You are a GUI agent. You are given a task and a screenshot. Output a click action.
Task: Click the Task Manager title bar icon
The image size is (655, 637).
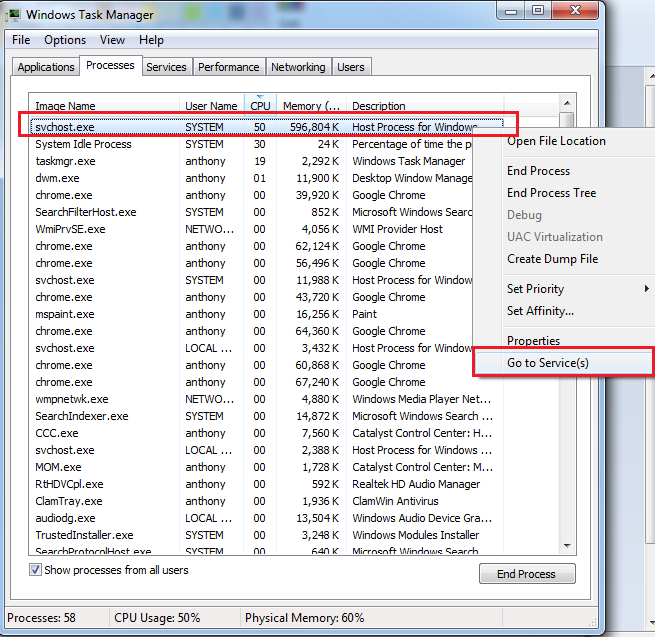pyautogui.click(x=14, y=15)
